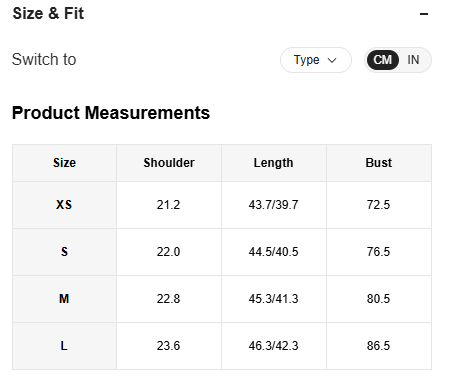Select the M size row label
461x380 pixels.
click(x=64, y=299)
